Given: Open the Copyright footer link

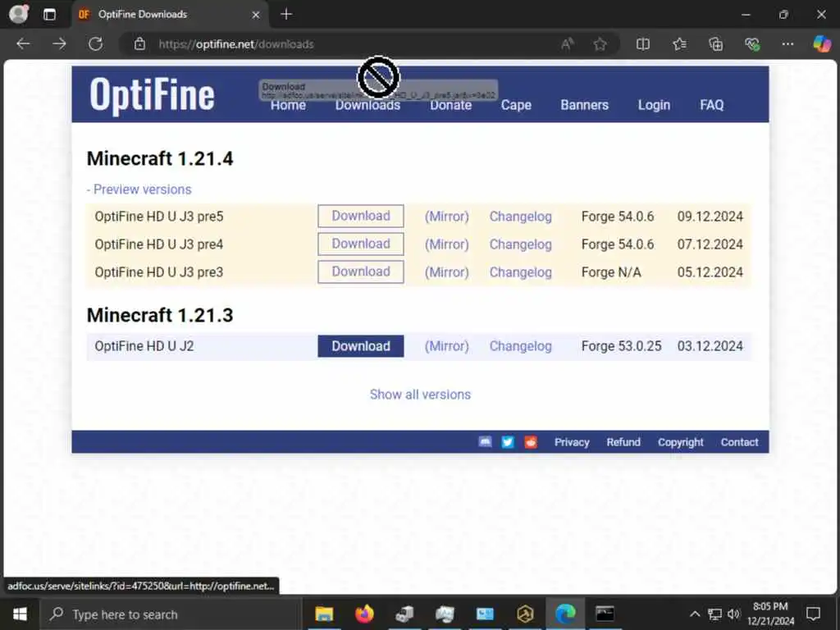Looking at the screenshot, I should (680, 442).
